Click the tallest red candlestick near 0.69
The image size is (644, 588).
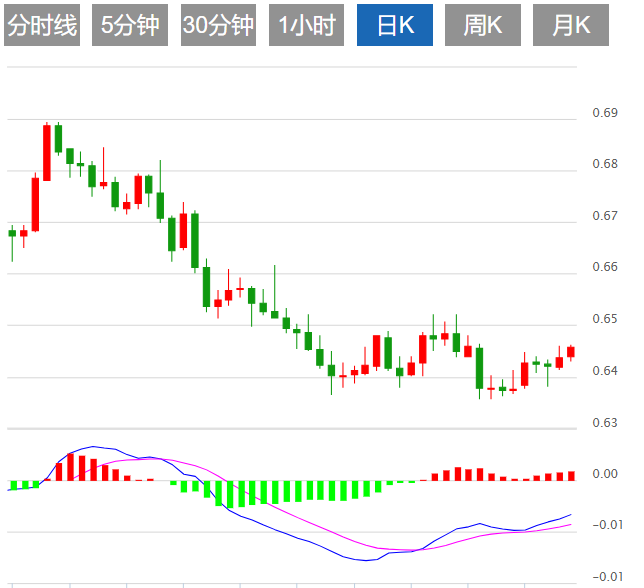pos(47,152)
